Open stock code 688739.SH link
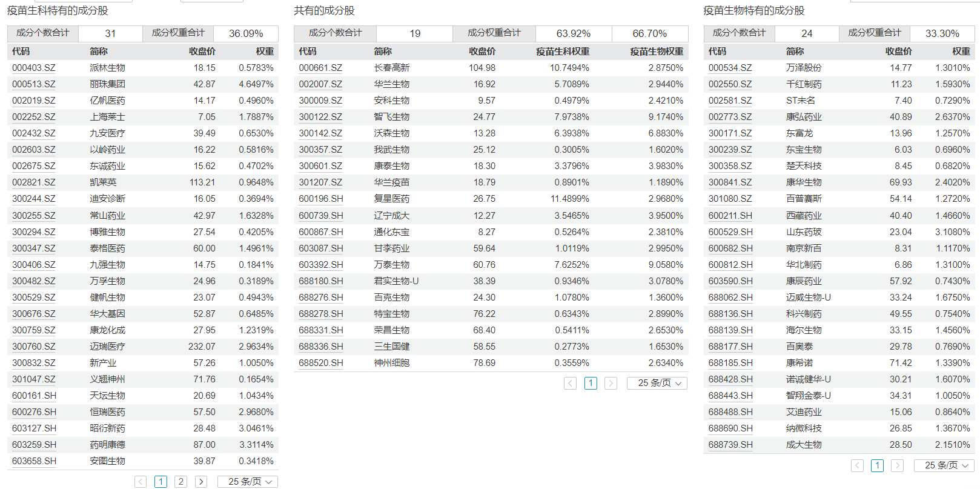The image size is (980, 489). click(731, 445)
